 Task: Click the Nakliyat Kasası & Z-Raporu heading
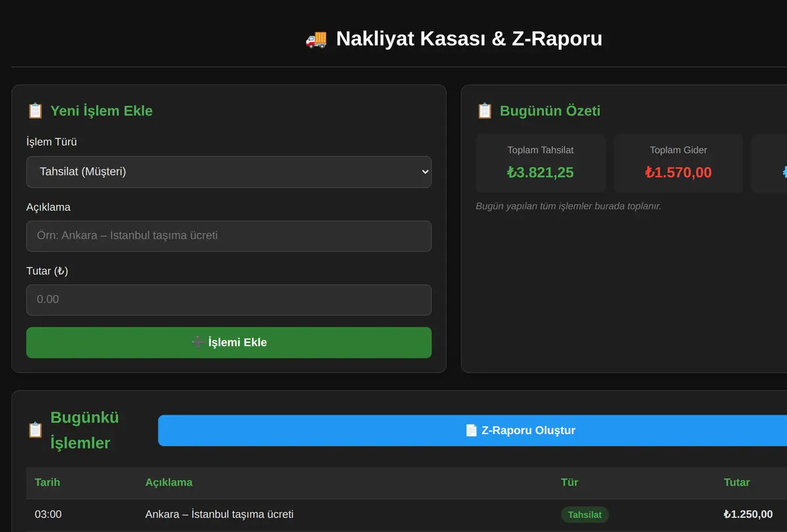coord(469,39)
